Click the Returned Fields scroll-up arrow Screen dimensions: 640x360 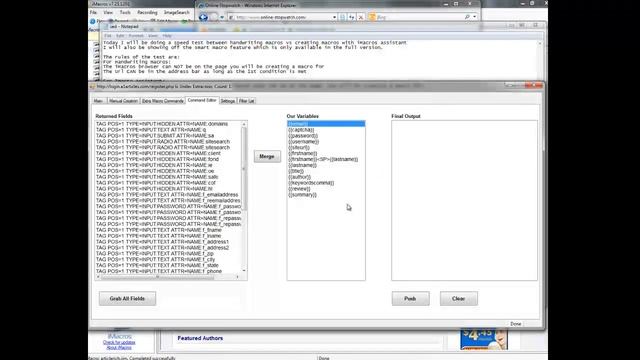coord(244,124)
